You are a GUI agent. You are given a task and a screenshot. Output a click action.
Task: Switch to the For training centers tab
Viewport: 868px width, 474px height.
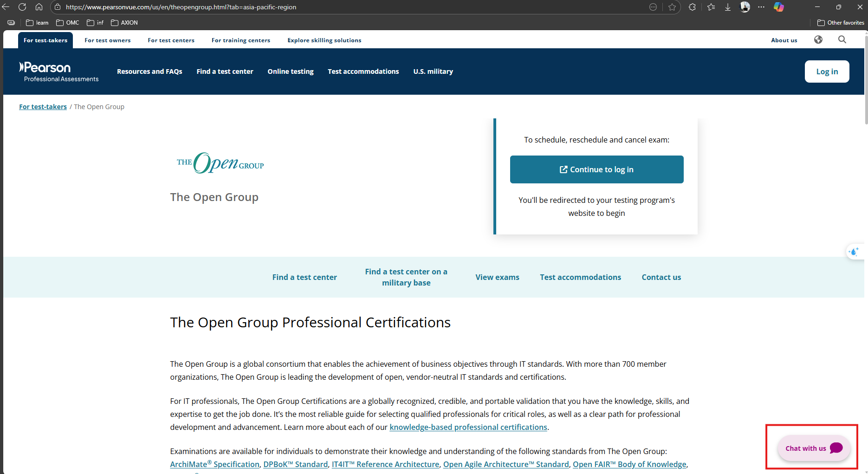point(241,40)
